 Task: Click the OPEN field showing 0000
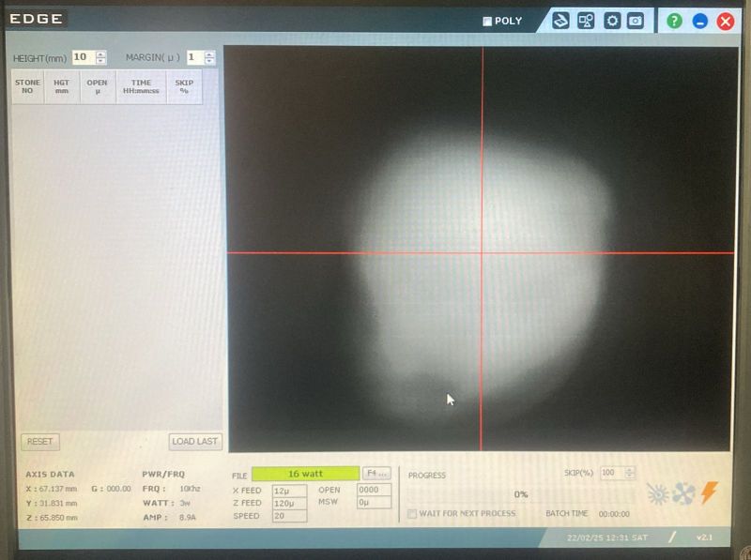coord(374,490)
